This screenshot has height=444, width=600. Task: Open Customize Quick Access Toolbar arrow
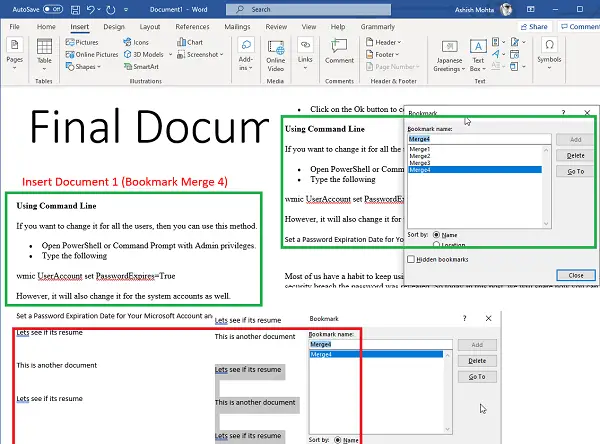point(126,10)
